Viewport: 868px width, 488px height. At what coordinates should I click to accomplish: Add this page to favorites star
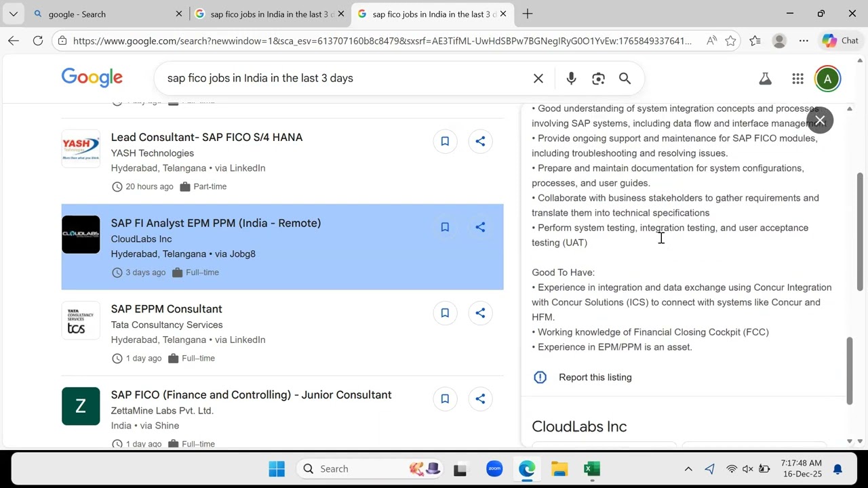[x=730, y=41]
